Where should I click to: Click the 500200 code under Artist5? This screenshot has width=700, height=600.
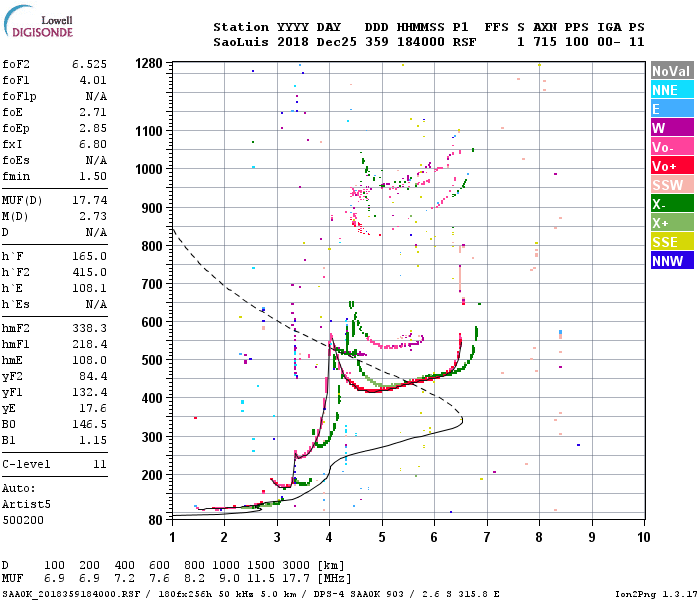coord(23,520)
